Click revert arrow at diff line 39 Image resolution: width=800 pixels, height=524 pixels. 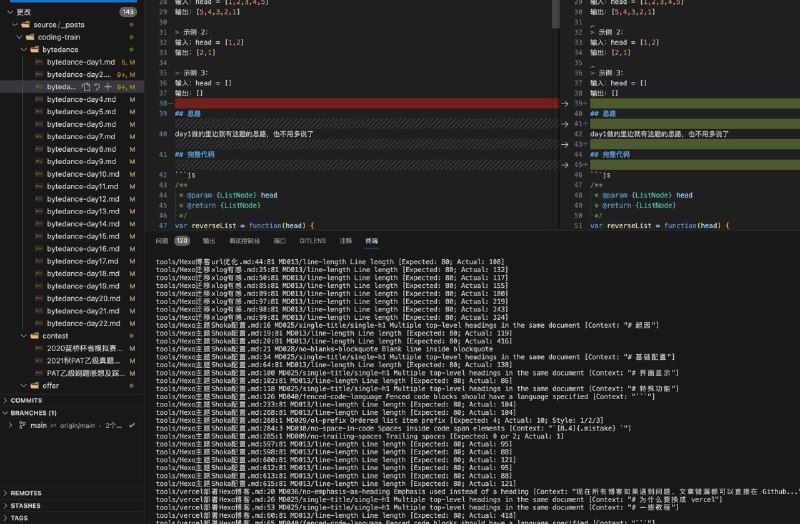(x=566, y=103)
